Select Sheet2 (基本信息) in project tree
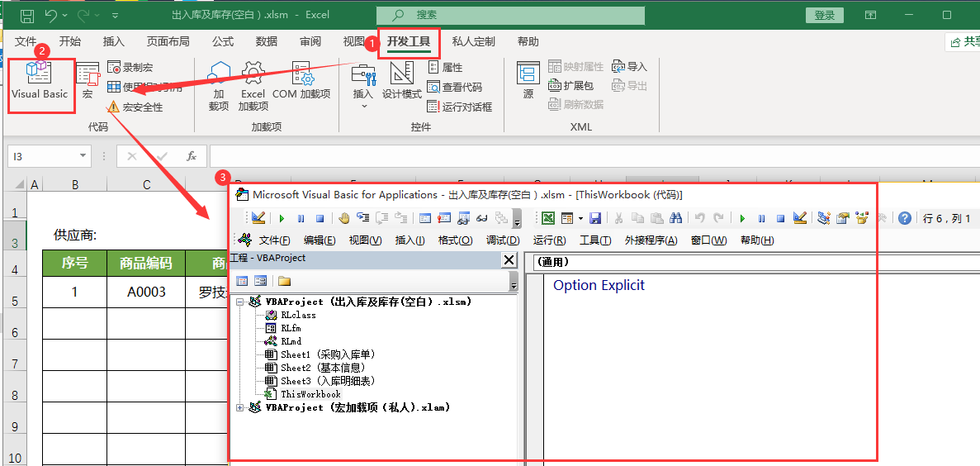This screenshot has width=980, height=466. pos(323,368)
